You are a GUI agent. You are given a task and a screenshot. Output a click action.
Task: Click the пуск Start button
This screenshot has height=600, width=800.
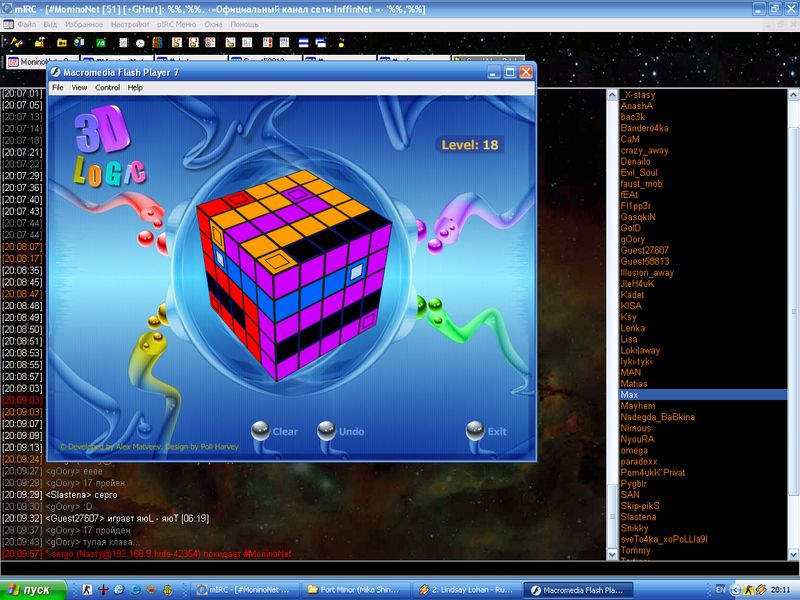pos(34,590)
